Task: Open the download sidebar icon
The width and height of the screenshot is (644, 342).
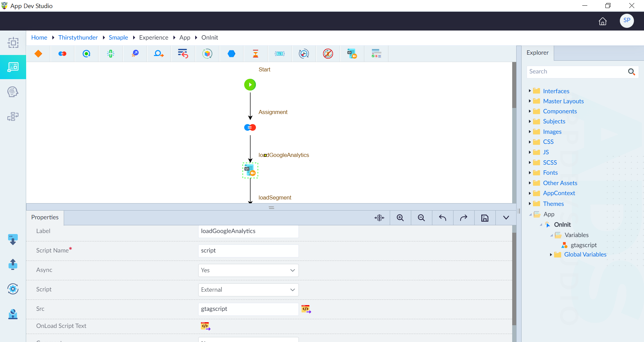Action: 13,240
